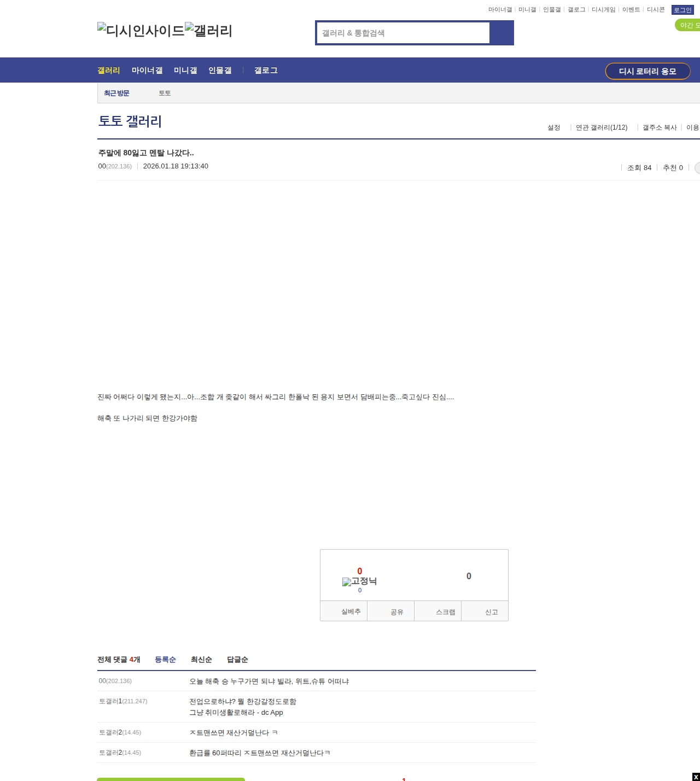700x781 pixels.
Task: Click 갤주소 복사 to copy gallery address
Action: [660, 127]
